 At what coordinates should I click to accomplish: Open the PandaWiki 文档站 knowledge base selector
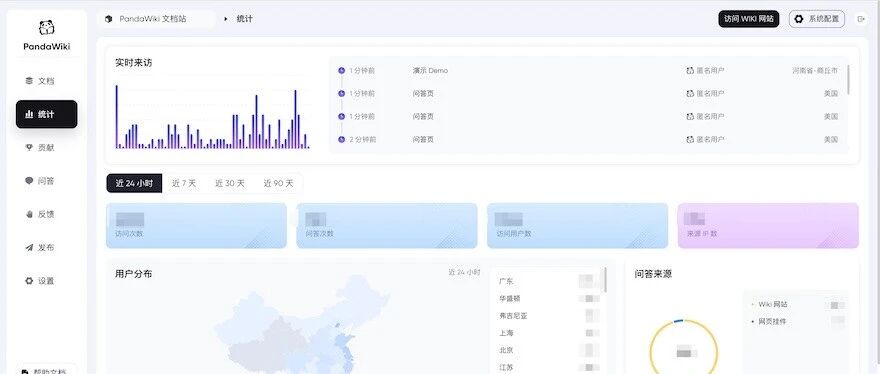pos(157,19)
